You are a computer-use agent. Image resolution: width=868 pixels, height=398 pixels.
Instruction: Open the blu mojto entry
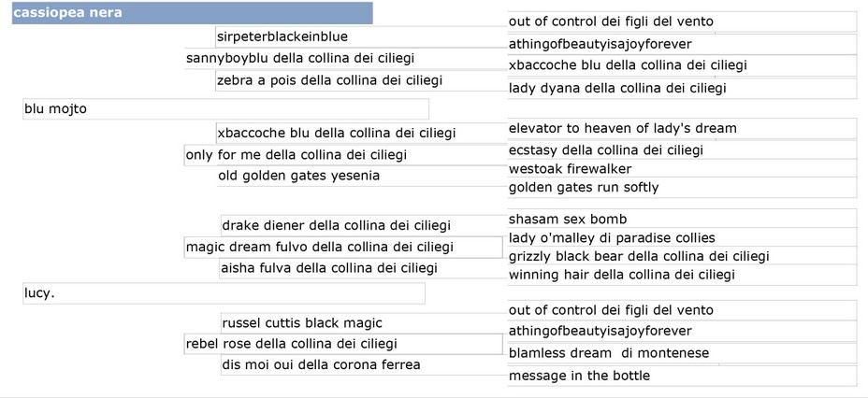pos(225,109)
